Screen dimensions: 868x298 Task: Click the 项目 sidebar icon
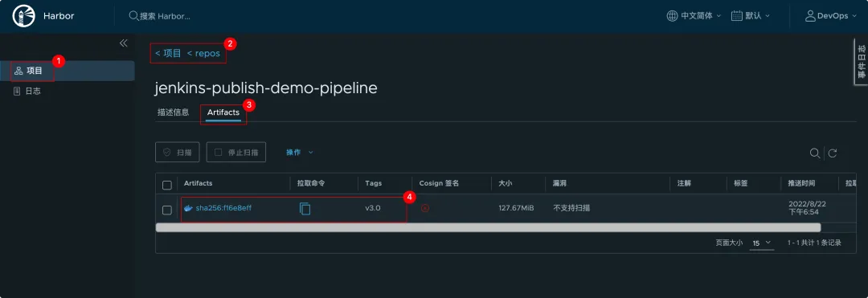[x=18, y=71]
